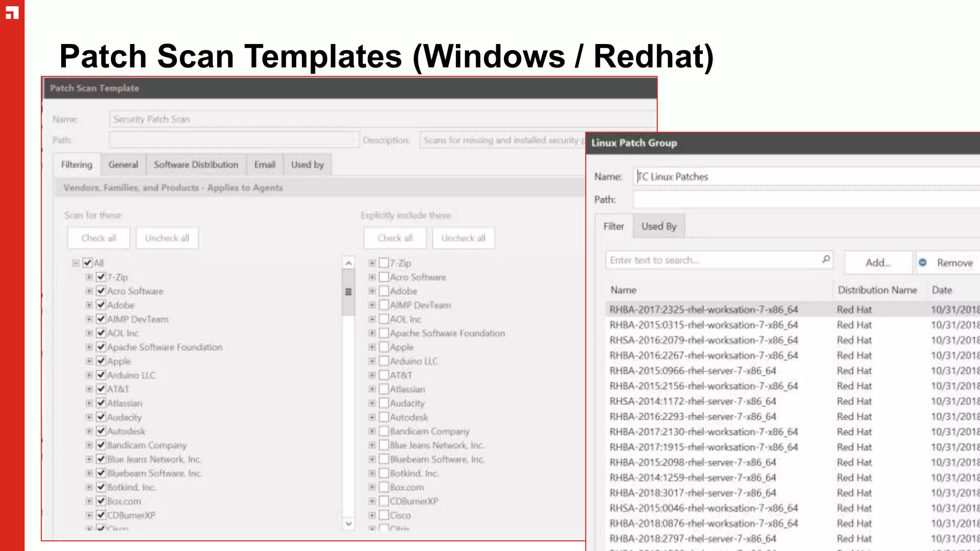Click the Add... button
This screenshot has height=551, width=980.
pyautogui.click(x=878, y=263)
